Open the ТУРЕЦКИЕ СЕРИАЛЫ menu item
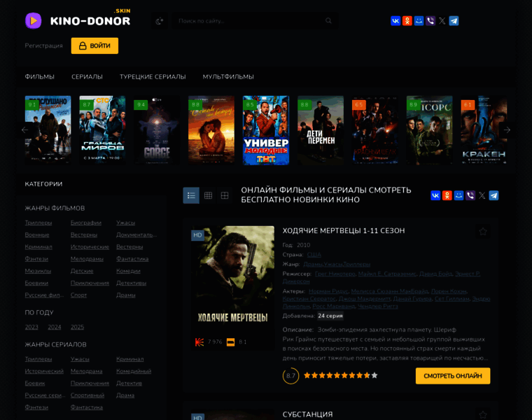The height and width of the screenshot is (420, 532). [153, 77]
